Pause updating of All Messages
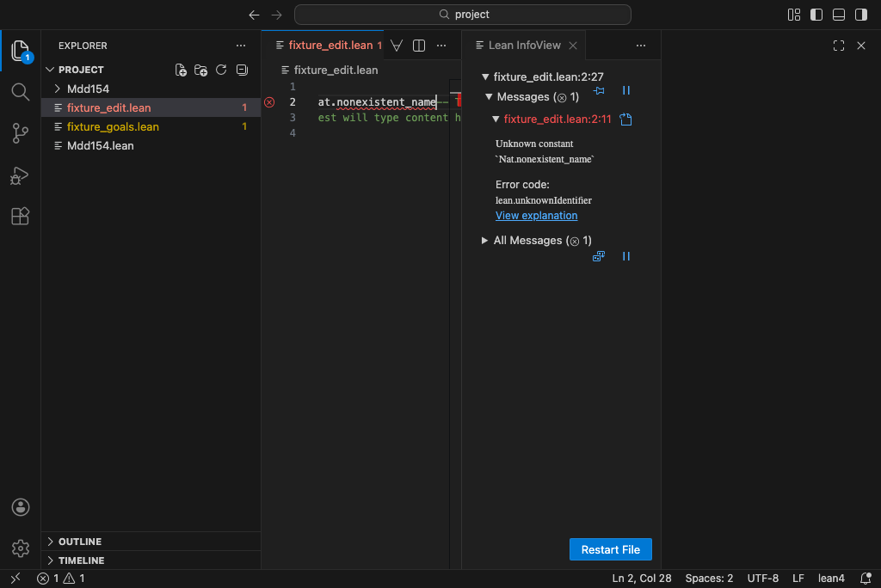This screenshot has width=881, height=588. click(x=626, y=256)
